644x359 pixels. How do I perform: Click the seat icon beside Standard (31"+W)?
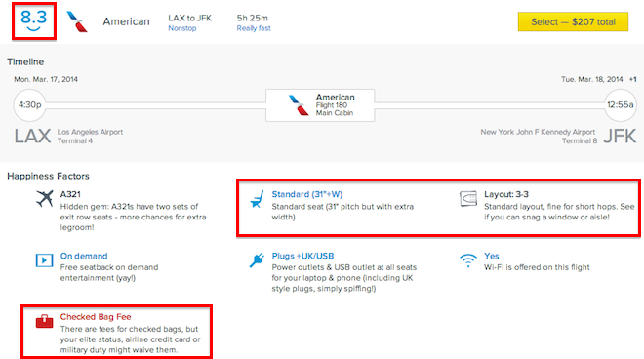pyautogui.click(x=257, y=199)
